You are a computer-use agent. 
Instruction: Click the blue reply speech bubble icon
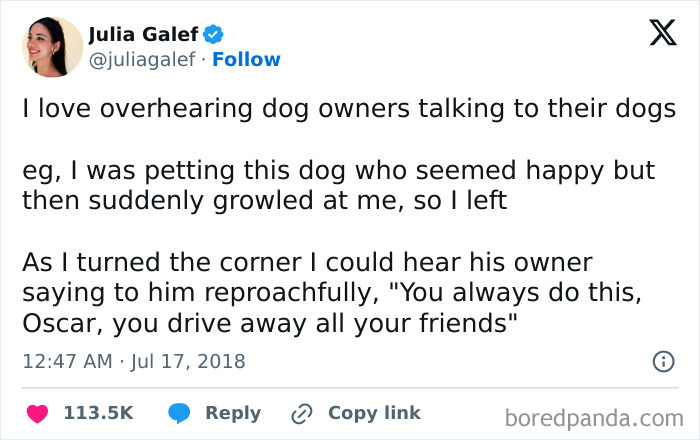(179, 413)
